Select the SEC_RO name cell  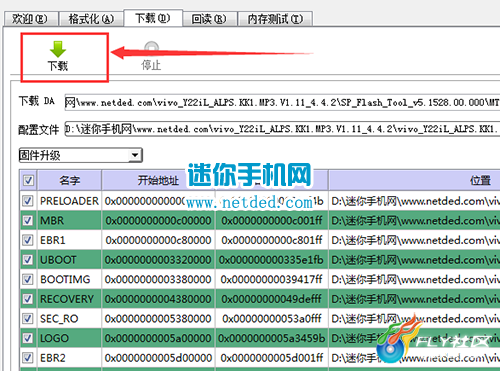(x=69, y=319)
